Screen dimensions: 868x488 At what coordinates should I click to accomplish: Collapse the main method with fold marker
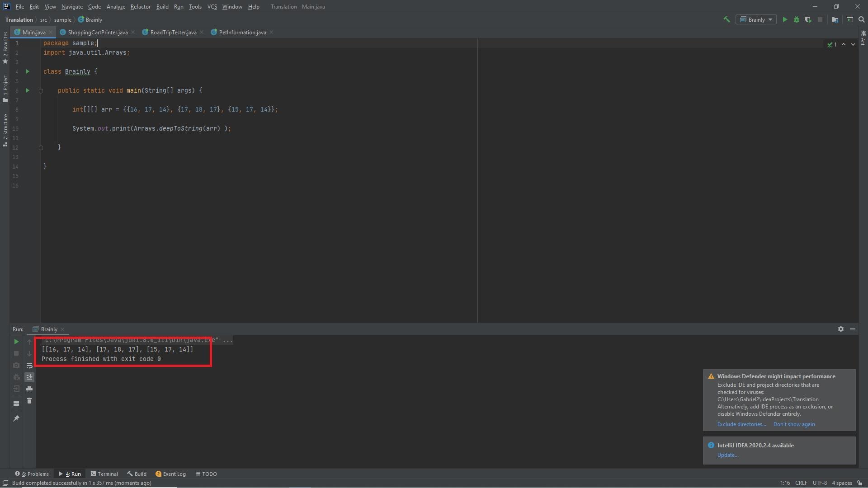coord(41,91)
